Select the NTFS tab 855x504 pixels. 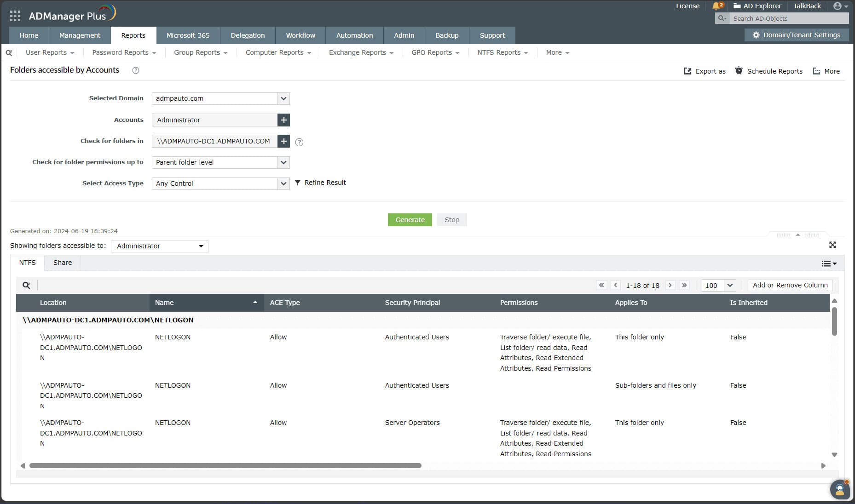[x=27, y=263]
